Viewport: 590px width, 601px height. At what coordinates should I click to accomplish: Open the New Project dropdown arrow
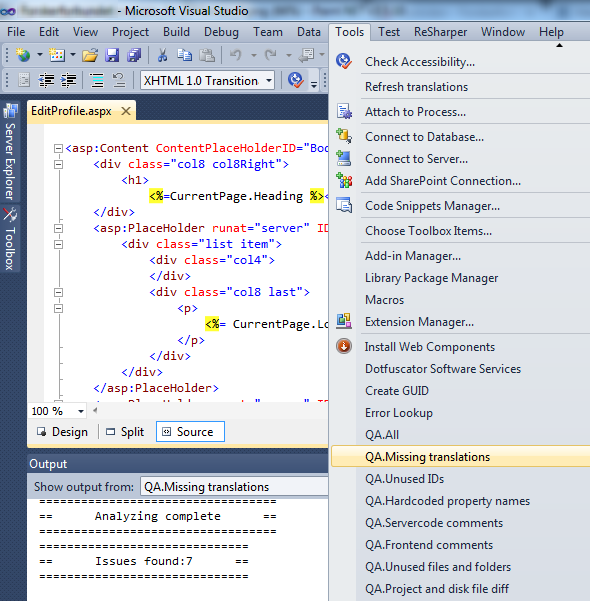(39, 56)
